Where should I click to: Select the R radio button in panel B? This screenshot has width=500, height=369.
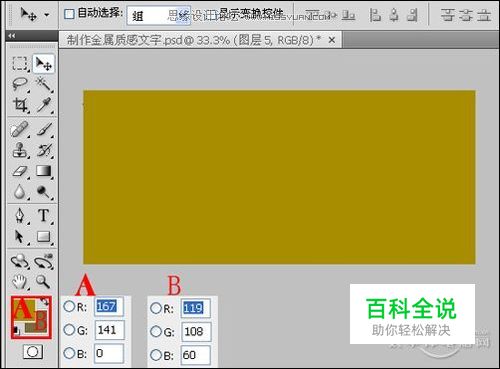(x=156, y=308)
